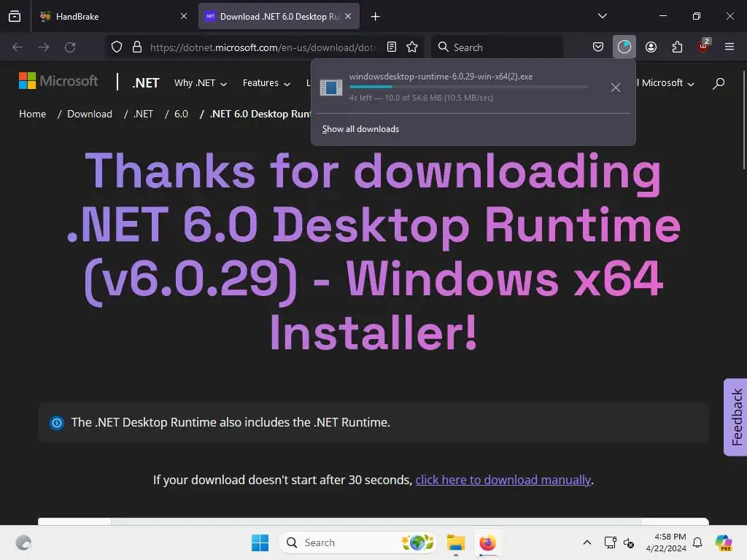Bookmark this page with the star
Viewport: 747px width, 560px height.
(412, 47)
